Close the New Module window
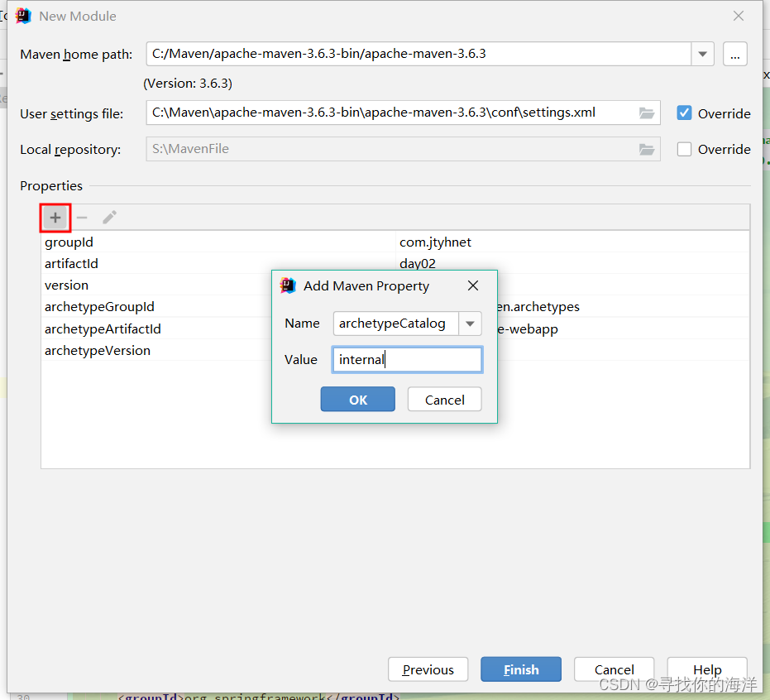 pyautogui.click(x=738, y=17)
